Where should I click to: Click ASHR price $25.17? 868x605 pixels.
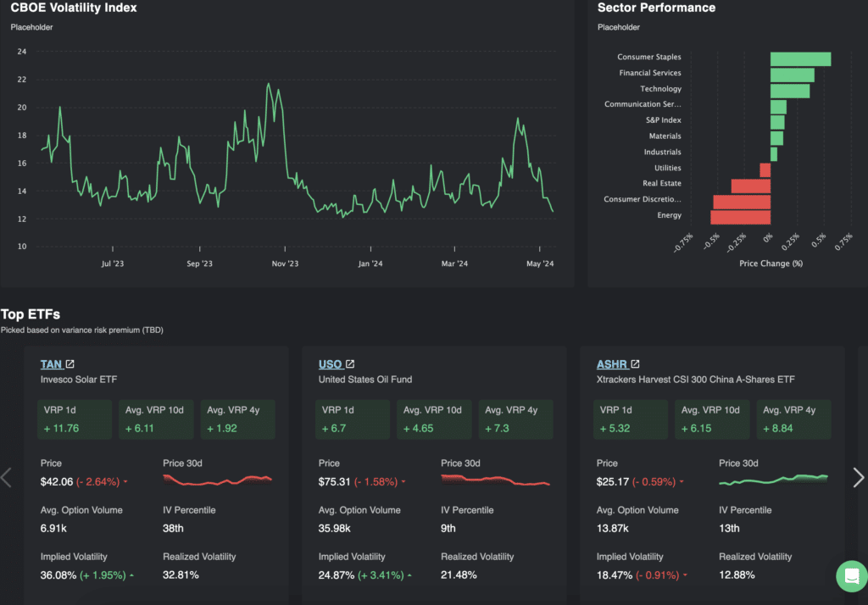(613, 481)
